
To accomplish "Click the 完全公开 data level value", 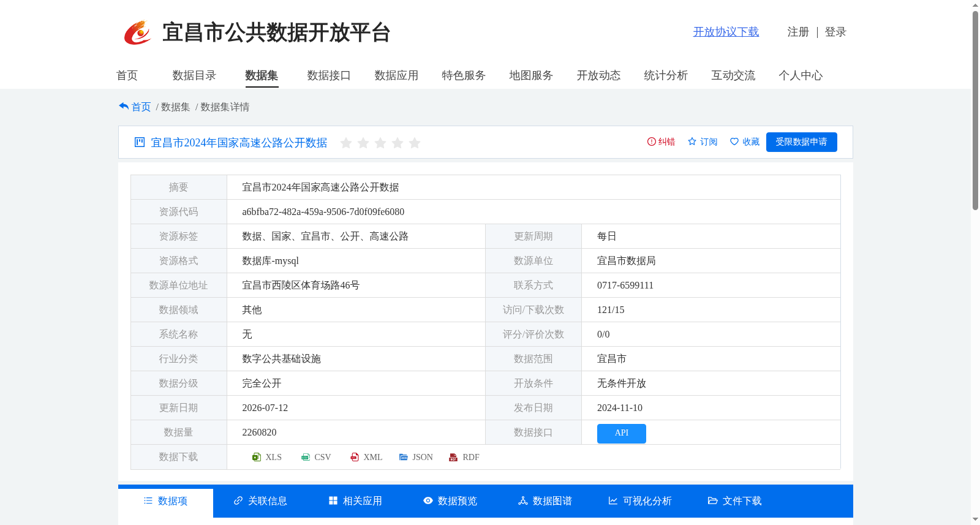I will 262,383.
